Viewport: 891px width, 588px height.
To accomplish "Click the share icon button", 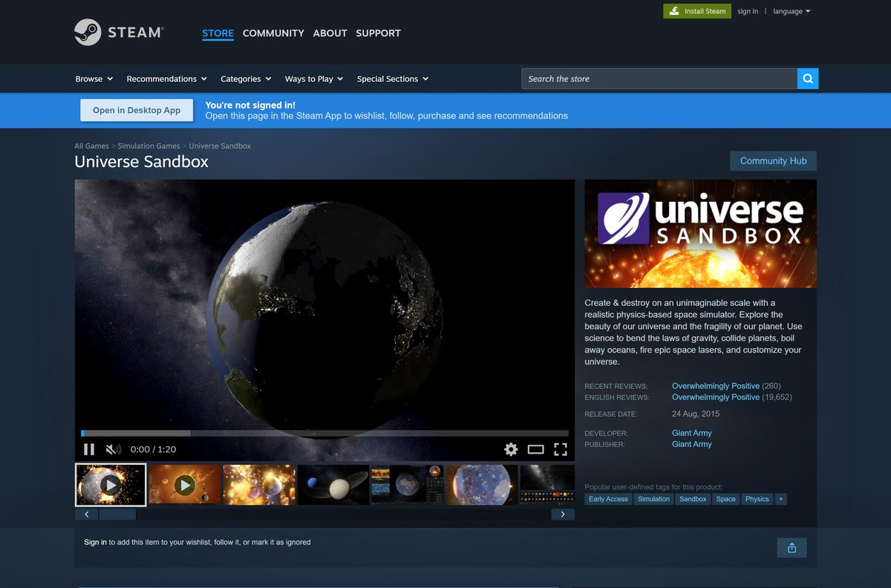I will pos(792,548).
